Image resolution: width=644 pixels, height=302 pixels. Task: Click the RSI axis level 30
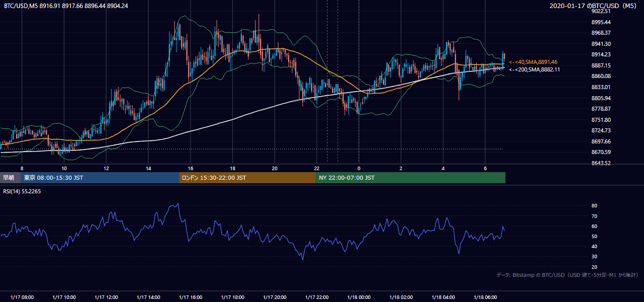point(595,257)
